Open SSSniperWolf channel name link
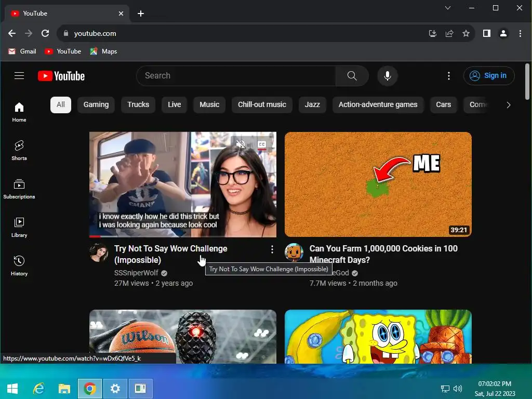 [x=137, y=273]
